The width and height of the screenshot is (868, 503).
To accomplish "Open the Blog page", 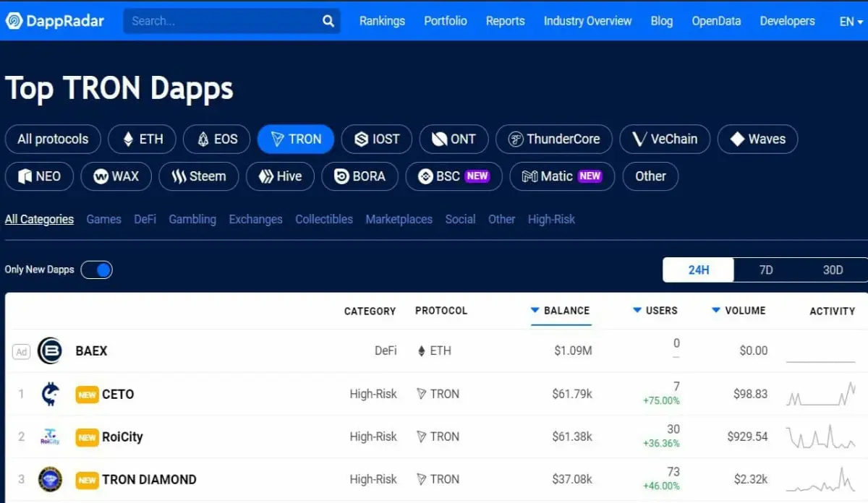I will pos(662,21).
